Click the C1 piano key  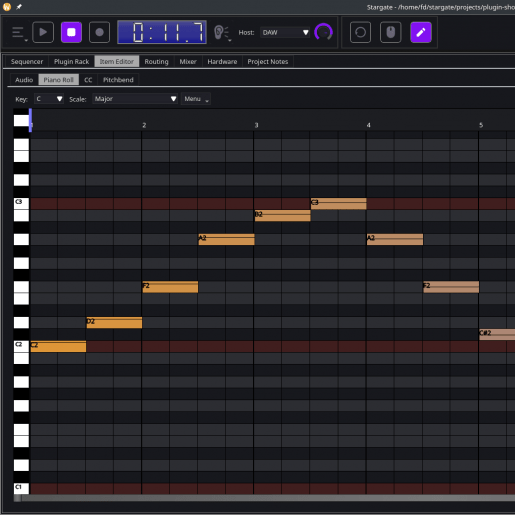tap(21, 488)
